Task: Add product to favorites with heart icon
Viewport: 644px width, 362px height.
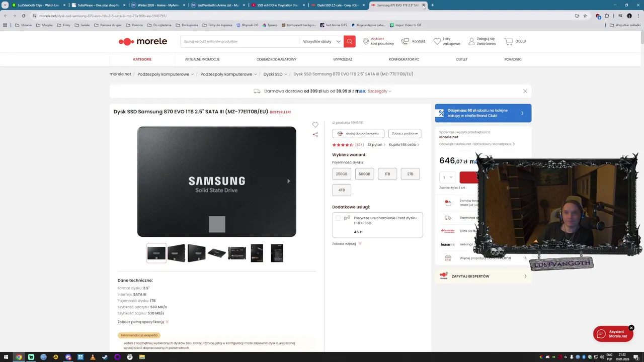Action: tap(315, 125)
